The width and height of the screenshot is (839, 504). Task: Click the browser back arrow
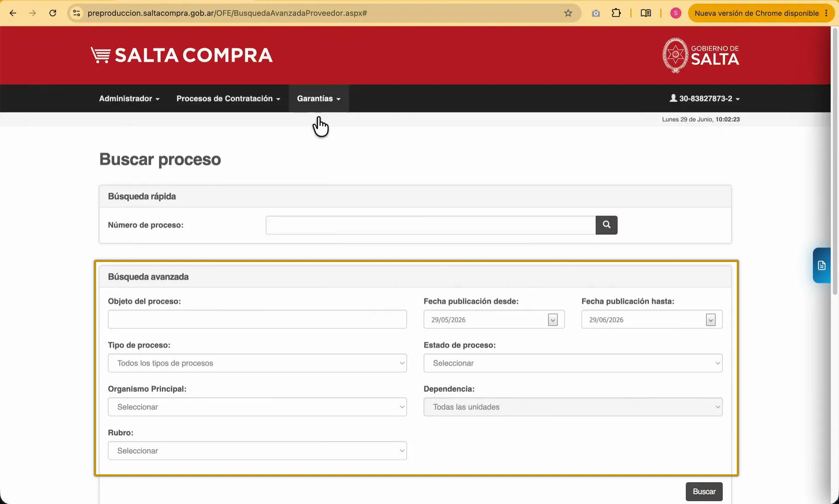tap(13, 13)
